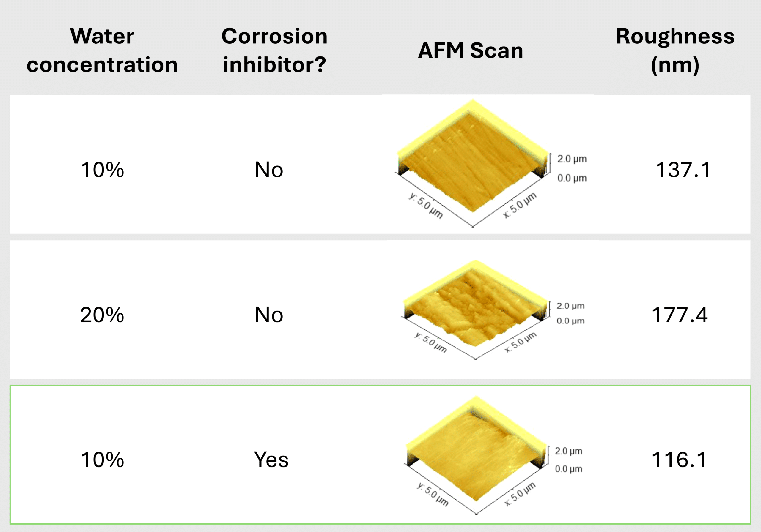Open the corrosion inhibitor AFM scan image
The height and width of the screenshot is (532, 761).
pos(494,455)
